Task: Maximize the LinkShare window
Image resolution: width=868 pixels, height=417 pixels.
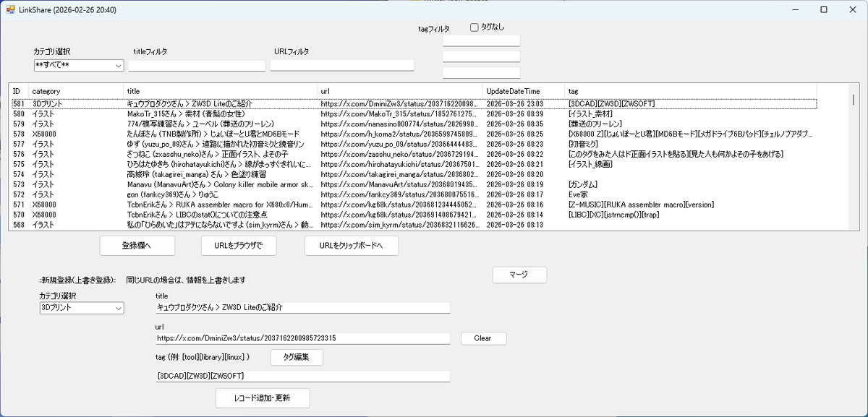Action: 823,9
